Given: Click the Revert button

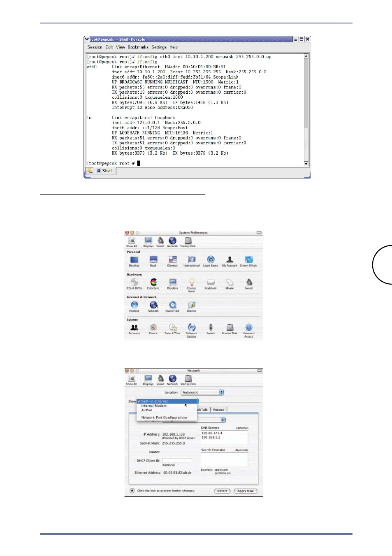Looking at the screenshot, I should tap(222, 491).
